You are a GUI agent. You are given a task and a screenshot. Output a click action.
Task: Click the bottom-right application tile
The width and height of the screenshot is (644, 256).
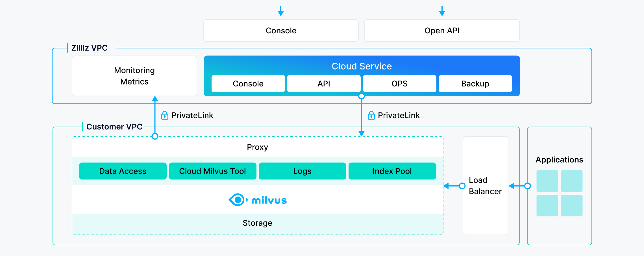click(x=572, y=205)
